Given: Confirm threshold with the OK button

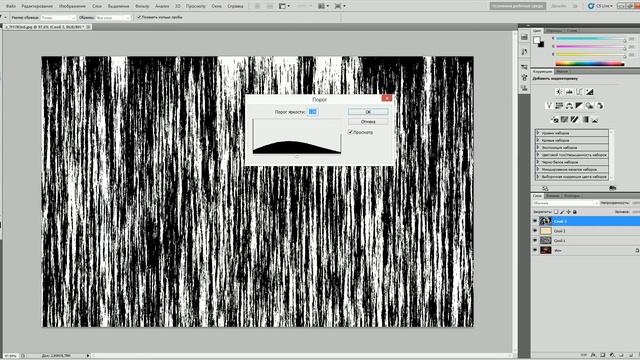Looking at the screenshot, I should pos(368,111).
